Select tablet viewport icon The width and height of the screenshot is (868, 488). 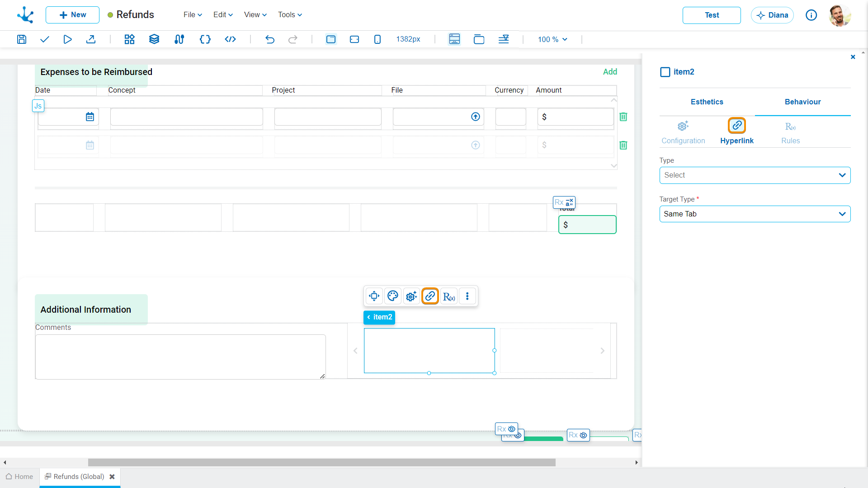[354, 39]
